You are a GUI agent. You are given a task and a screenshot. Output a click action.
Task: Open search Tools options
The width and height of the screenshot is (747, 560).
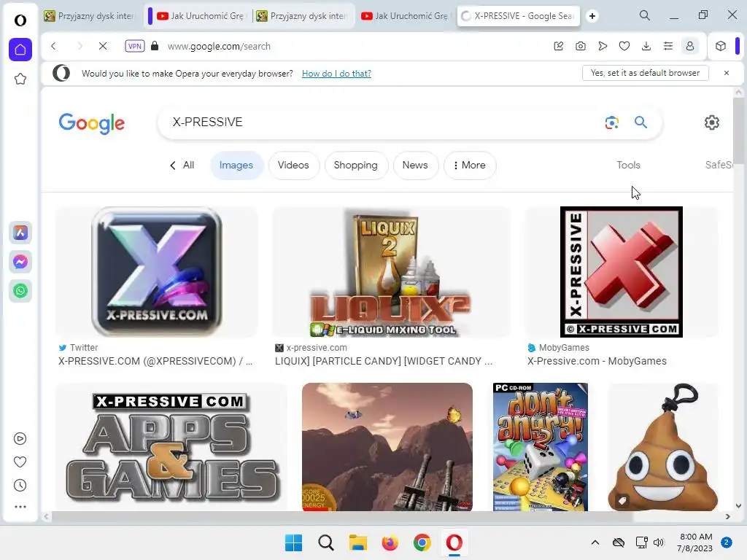pyautogui.click(x=628, y=165)
